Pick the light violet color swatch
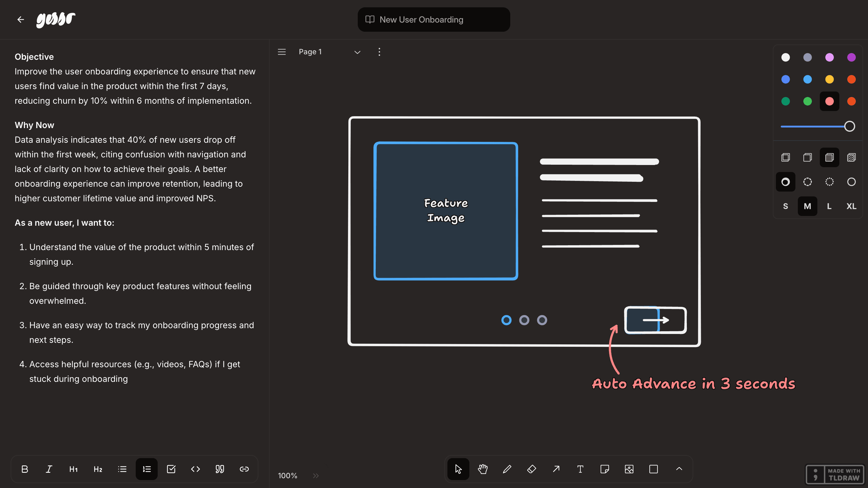The width and height of the screenshot is (868, 488). click(x=829, y=57)
